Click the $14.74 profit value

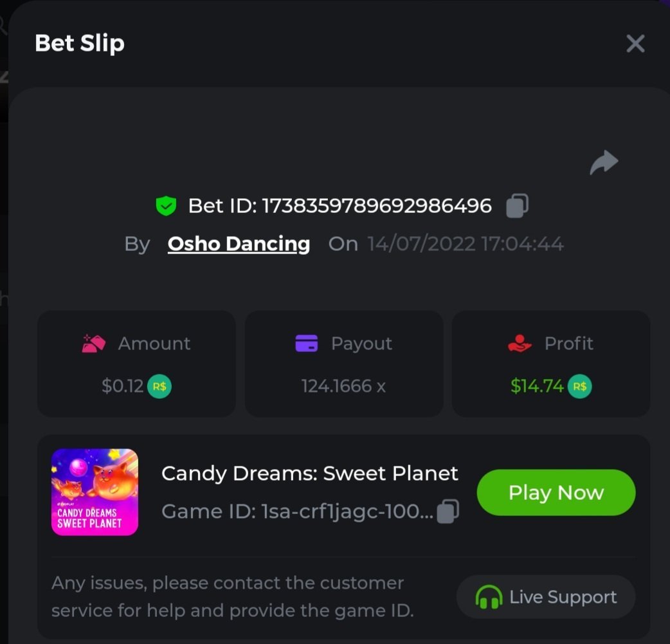point(537,386)
